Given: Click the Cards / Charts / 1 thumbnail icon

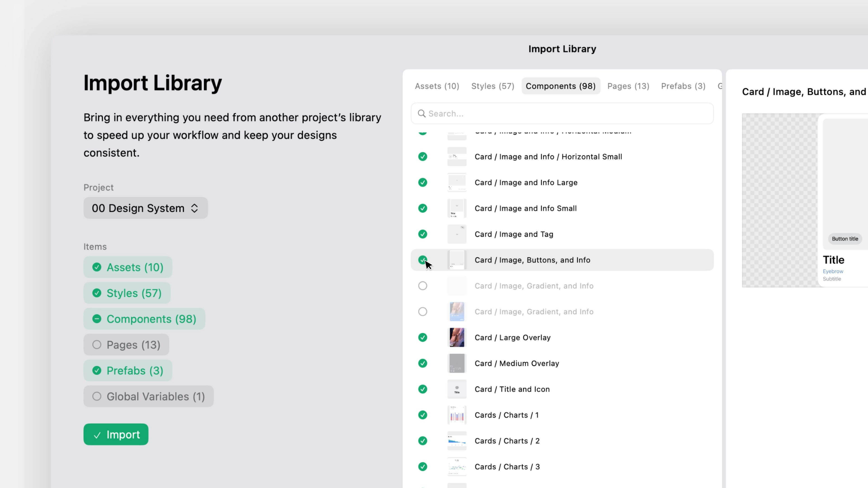Looking at the screenshot, I should point(457,415).
